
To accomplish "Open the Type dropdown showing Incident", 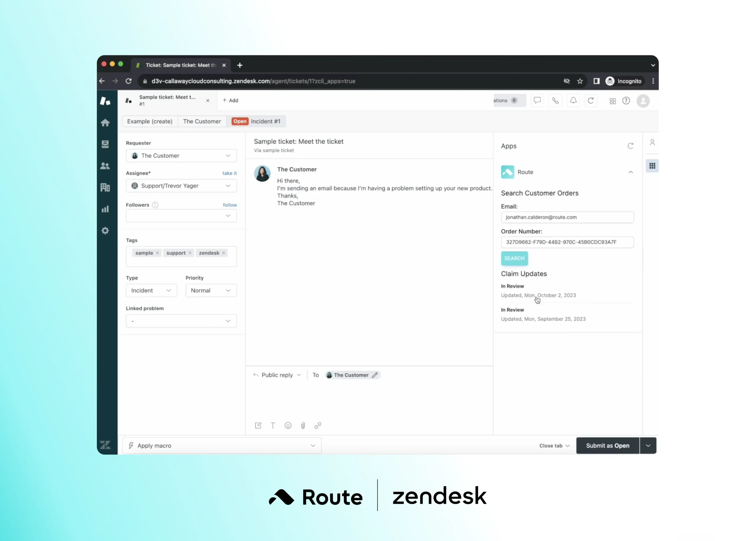I will pos(151,290).
